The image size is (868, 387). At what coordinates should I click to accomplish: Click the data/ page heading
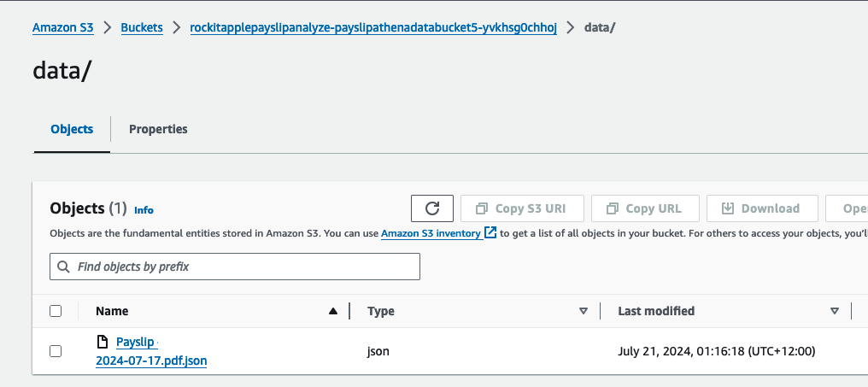click(62, 72)
